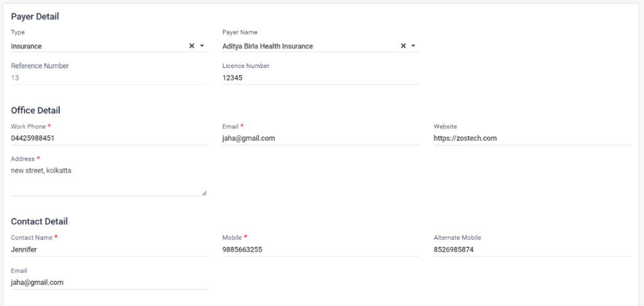
Task: Open the Payer Name dropdown arrow
Action: pos(413,46)
